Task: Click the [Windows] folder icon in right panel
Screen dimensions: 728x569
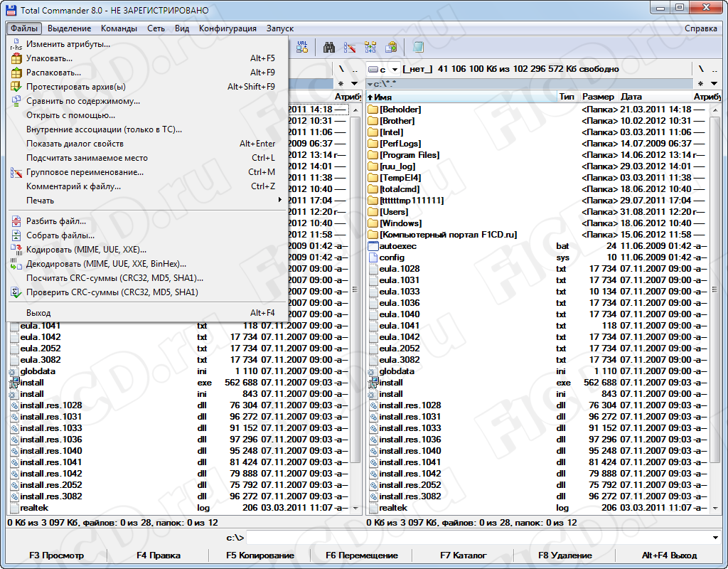Action: point(373,223)
